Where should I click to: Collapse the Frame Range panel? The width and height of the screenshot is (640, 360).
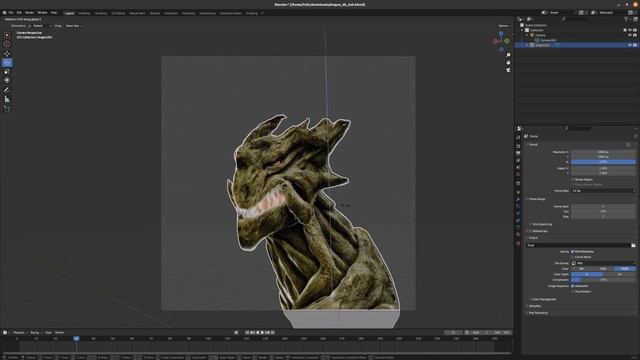[537, 199]
